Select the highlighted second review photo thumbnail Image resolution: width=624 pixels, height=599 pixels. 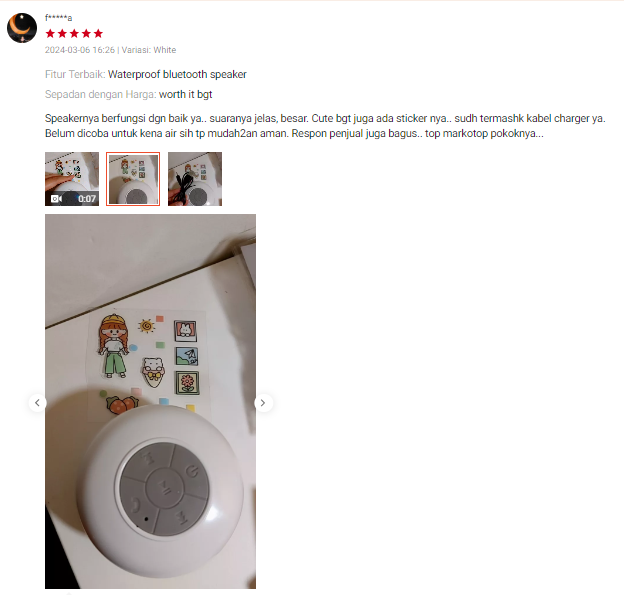(133, 179)
